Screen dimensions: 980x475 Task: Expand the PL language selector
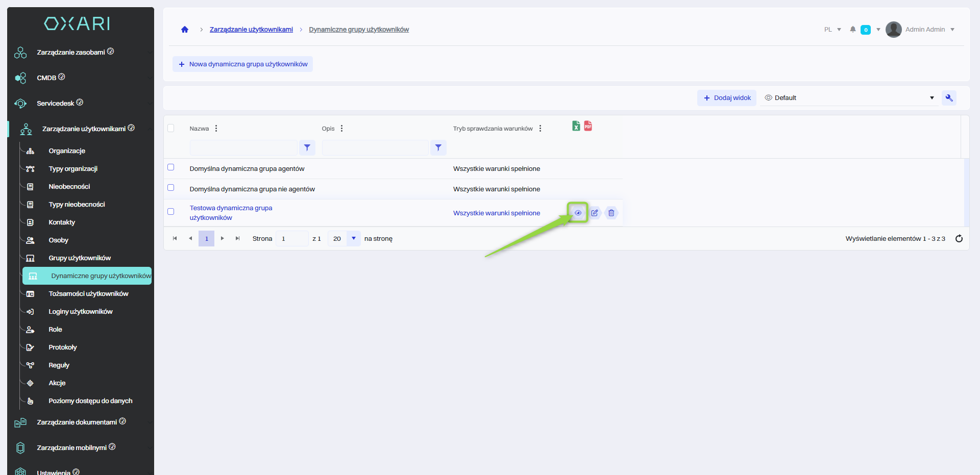(832, 30)
